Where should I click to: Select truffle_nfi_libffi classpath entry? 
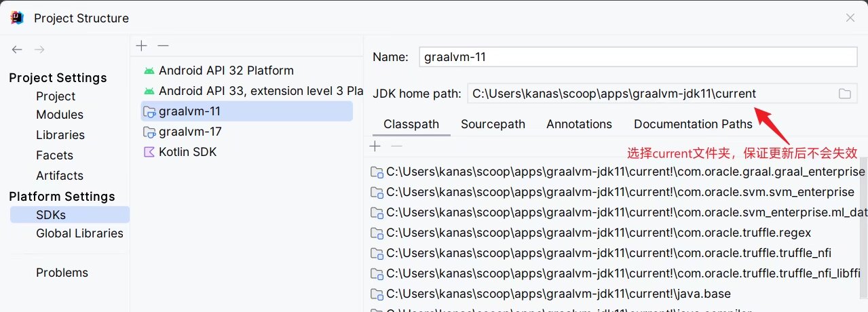pyautogui.click(x=615, y=274)
